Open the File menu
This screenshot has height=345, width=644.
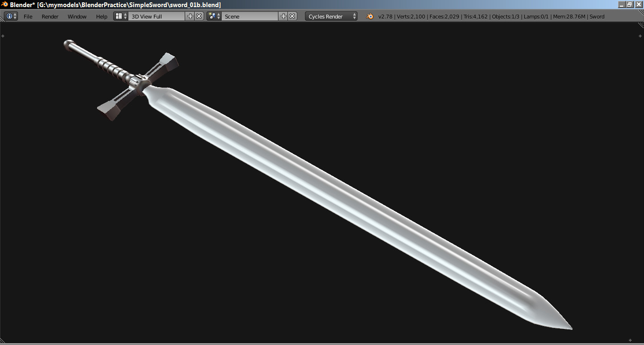coord(28,16)
